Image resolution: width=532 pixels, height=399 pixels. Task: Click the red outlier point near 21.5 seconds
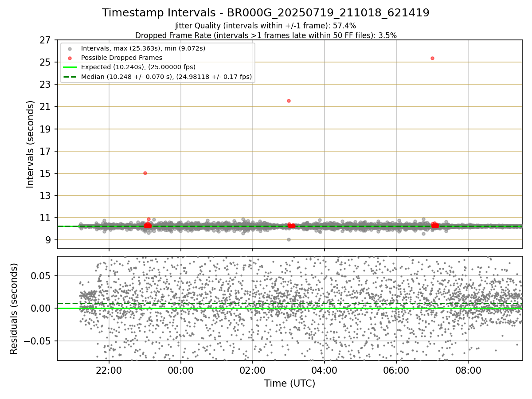click(289, 101)
